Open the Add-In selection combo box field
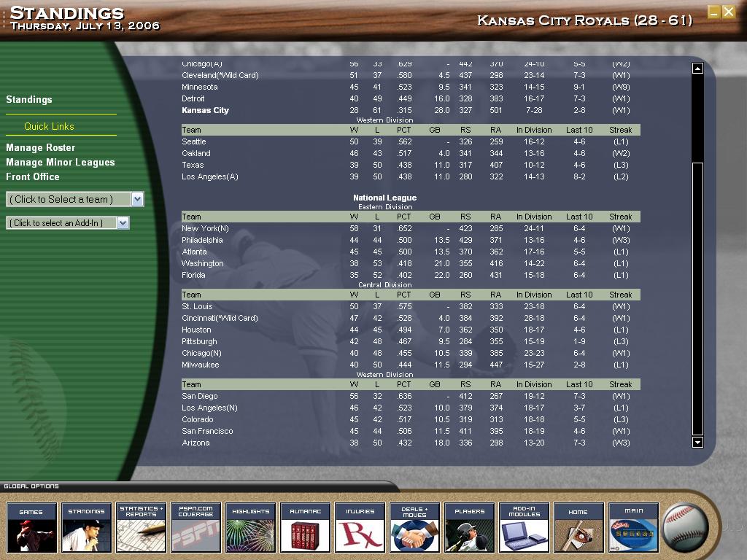The image size is (747, 560). (68, 223)
